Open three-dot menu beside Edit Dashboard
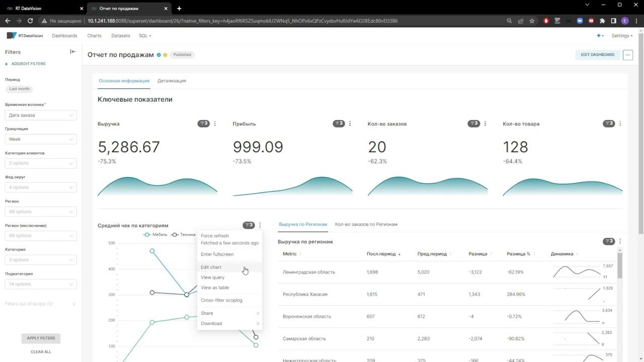This screenshot has height=362, width=644. (x=627, y=55)
